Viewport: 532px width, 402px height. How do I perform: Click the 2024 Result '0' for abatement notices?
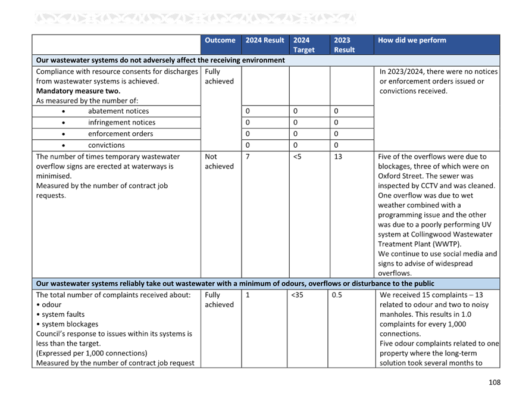[x=248, y=111]
